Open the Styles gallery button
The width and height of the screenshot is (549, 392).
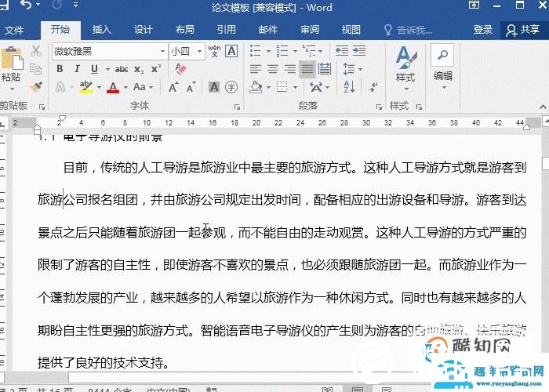tap(405, 67)
